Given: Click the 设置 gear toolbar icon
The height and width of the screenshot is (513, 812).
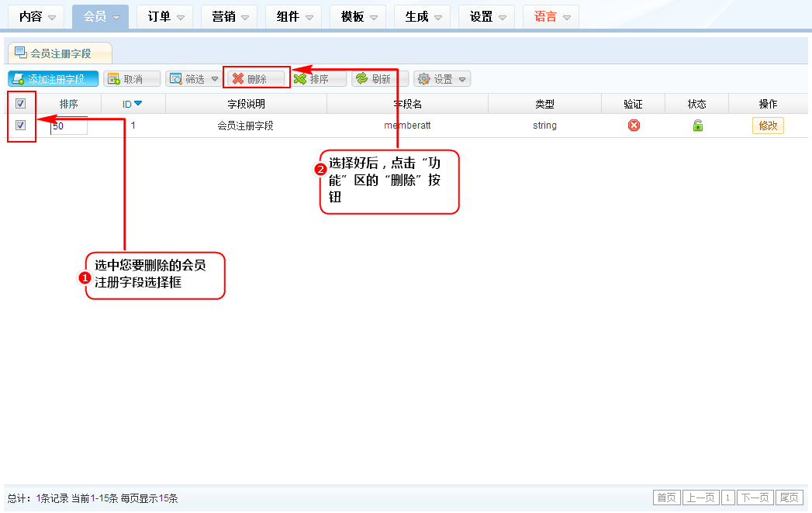Looking at the screenshot, I should [x=423, y=79].
